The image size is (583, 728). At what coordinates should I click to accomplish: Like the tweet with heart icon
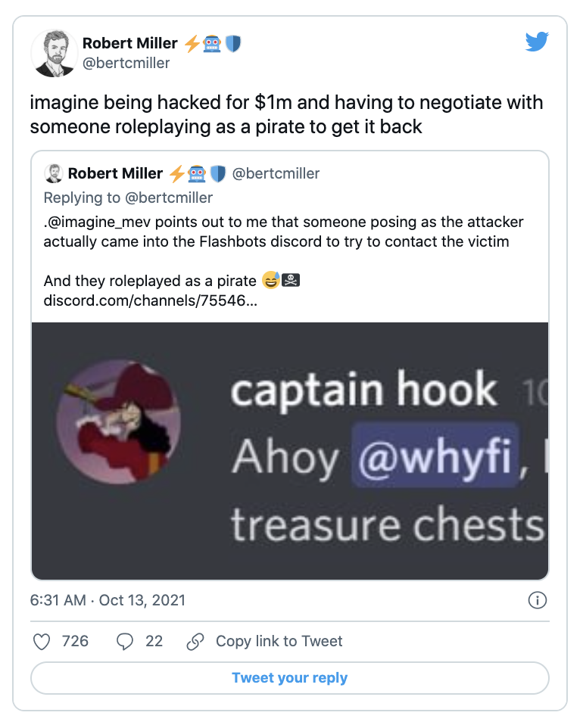[43, 641]
